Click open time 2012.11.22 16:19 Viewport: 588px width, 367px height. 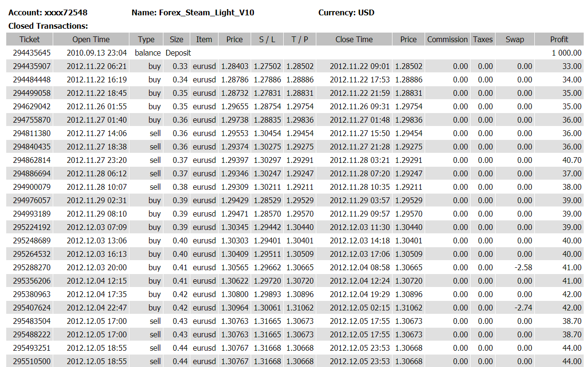(x=97, y=80)
